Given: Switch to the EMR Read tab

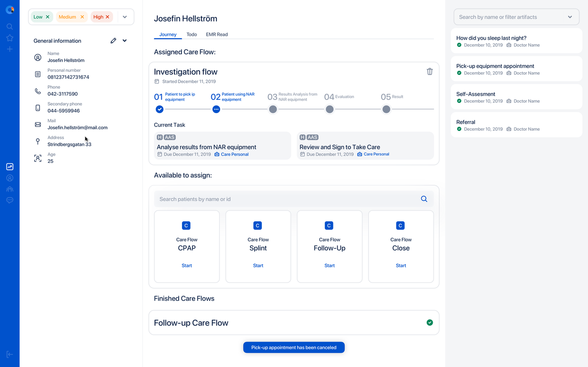Looking at the screenshot, I should (217, 34).
